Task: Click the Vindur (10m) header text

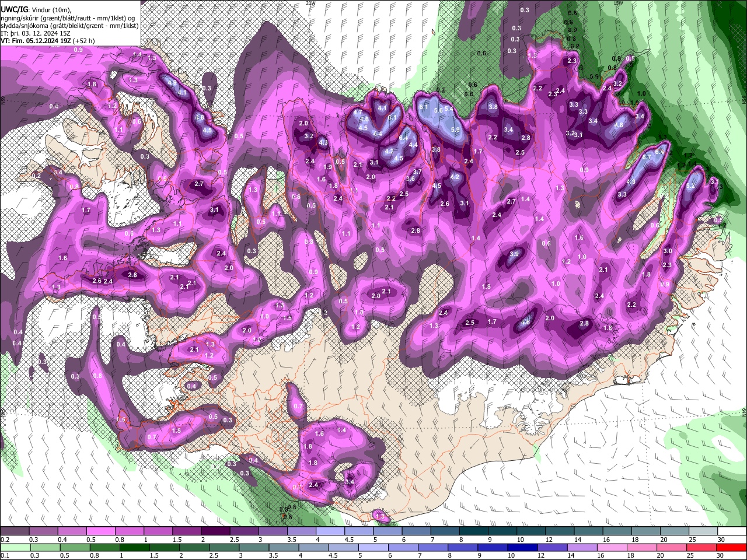Action: coord(51,10)
